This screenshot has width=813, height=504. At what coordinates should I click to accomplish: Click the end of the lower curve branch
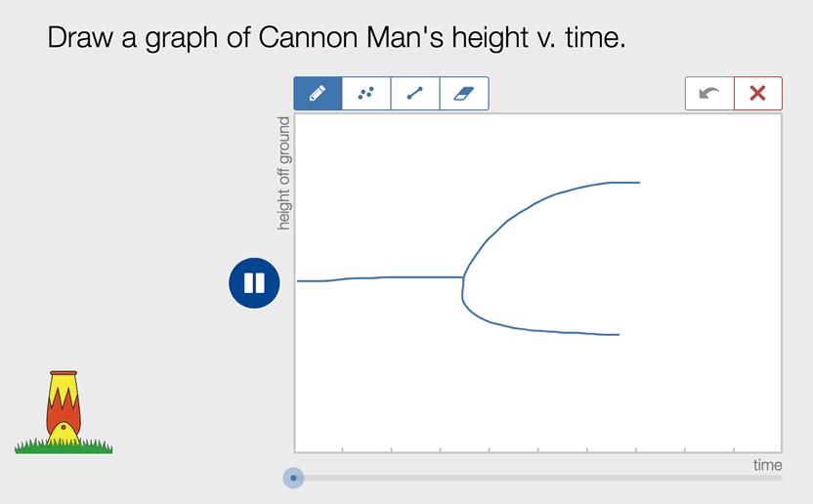coord(619,335)
